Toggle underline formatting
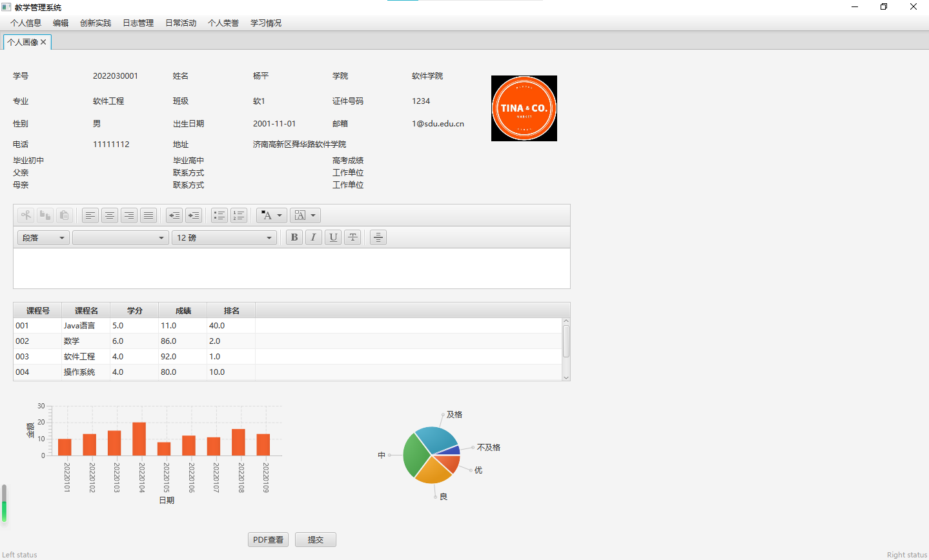 pyautogui.click(x=333, y=237)
